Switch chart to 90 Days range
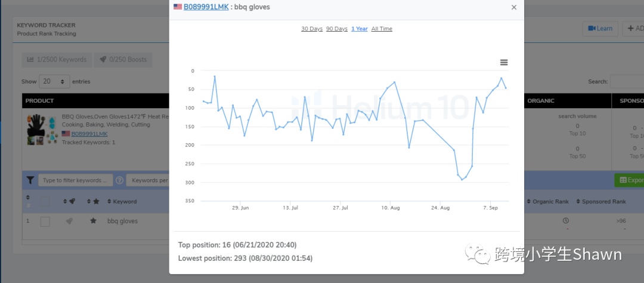644x283 pixels. [x=337, y=29]
